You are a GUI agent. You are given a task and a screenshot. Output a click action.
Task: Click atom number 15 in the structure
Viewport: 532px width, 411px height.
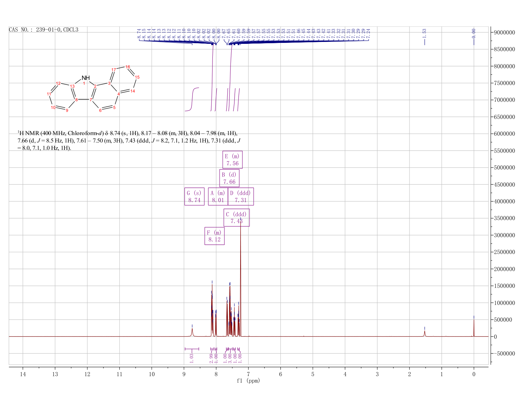(137, 77)
